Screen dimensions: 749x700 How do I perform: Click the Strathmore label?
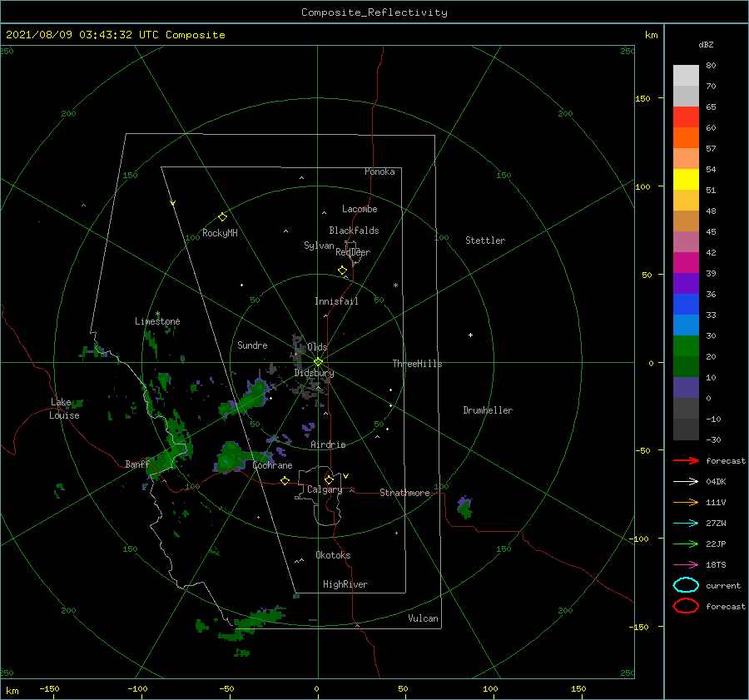click(x=404, y=493)
